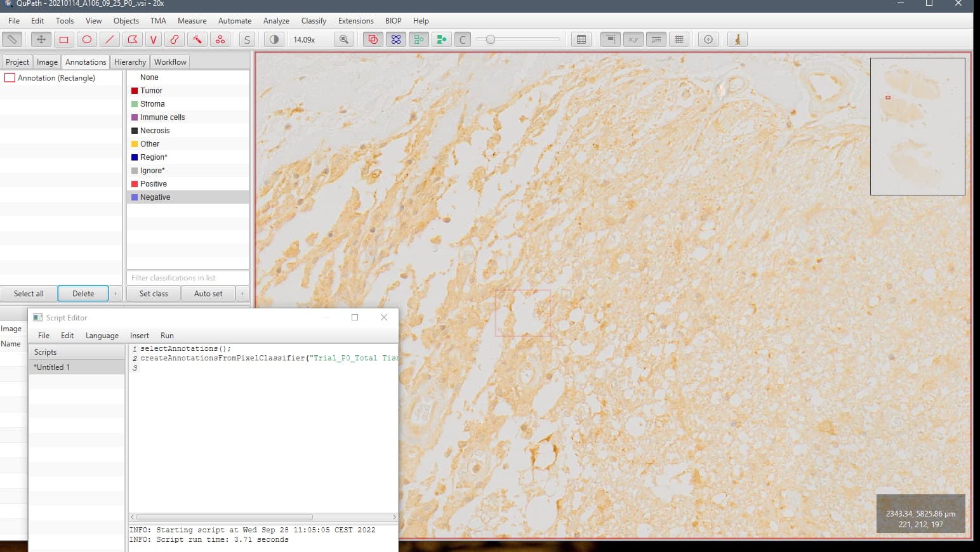Select the Rectangle annotation tool
Viewport: 980px width, 552px height.
[63, 39]
